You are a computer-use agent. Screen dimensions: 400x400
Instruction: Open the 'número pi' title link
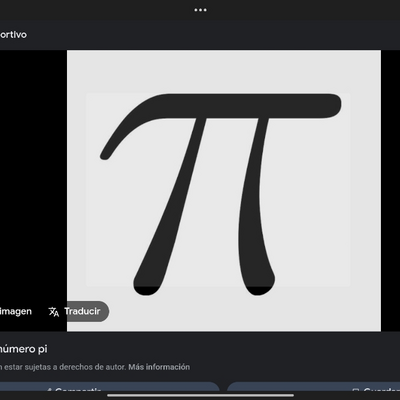[23, 349]
